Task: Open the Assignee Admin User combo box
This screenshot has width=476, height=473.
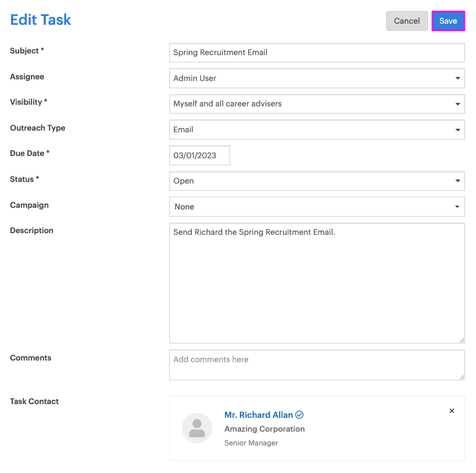Action: click(316, 78)
